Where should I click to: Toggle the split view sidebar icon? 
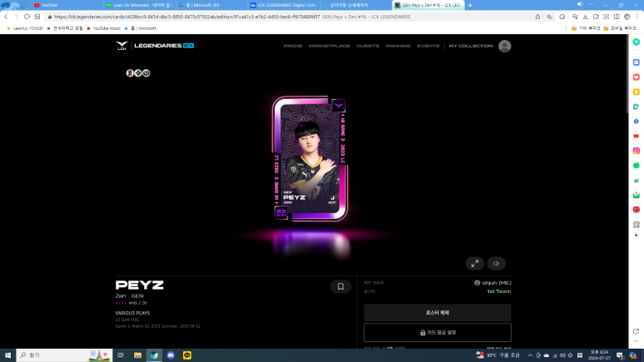[617, 17]
